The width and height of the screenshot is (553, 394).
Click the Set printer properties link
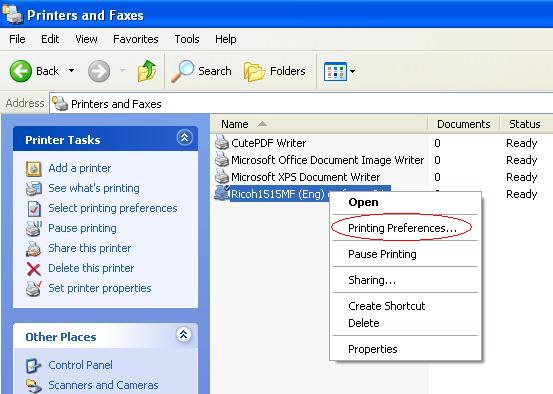point(100,289)
